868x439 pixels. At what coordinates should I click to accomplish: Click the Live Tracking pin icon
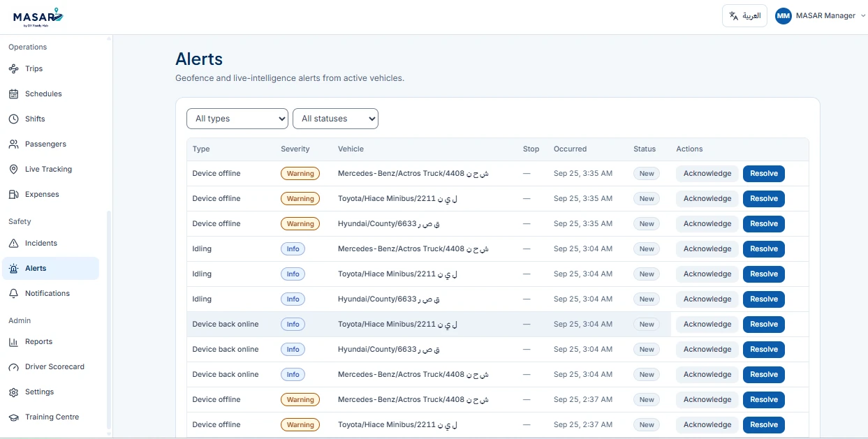(13, 169)
